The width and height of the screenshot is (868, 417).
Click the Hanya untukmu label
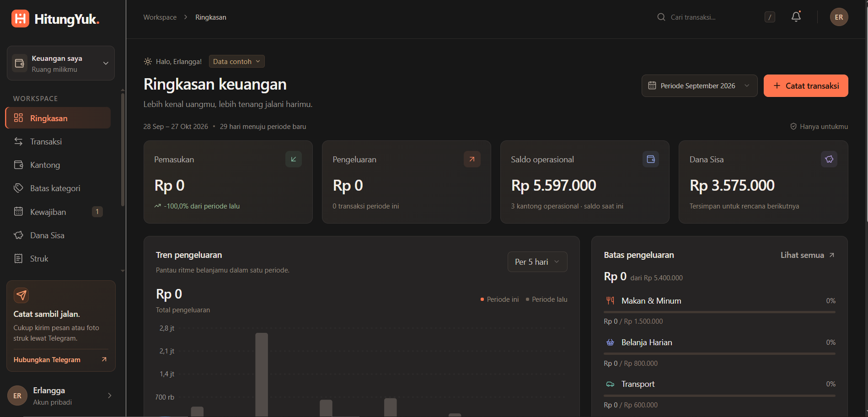[x=824, y=126]
